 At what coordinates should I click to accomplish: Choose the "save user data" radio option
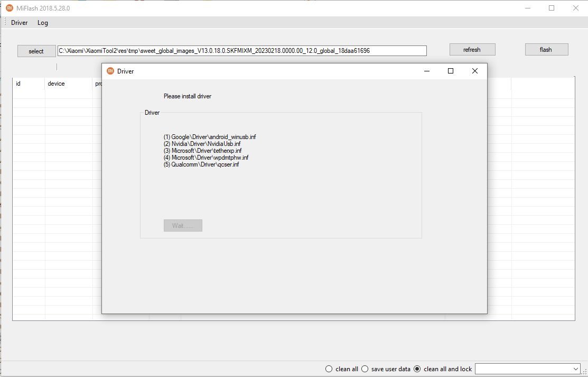pos(365,369)
